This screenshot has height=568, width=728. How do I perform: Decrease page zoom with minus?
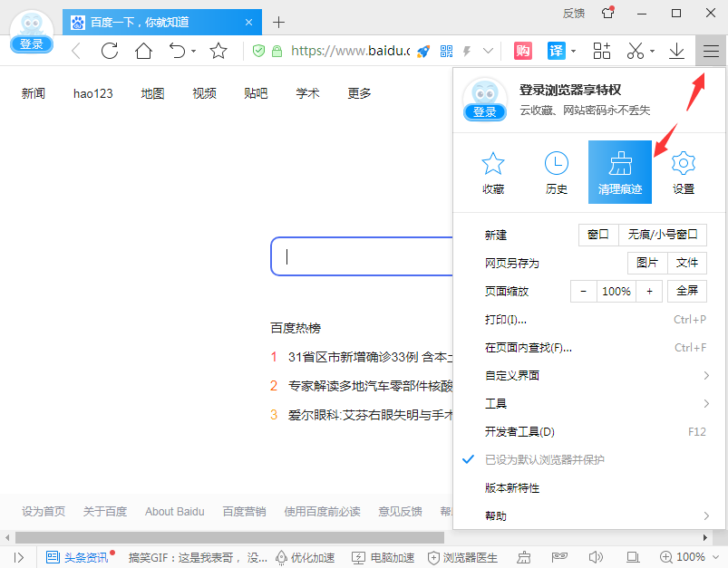[584, 292]
